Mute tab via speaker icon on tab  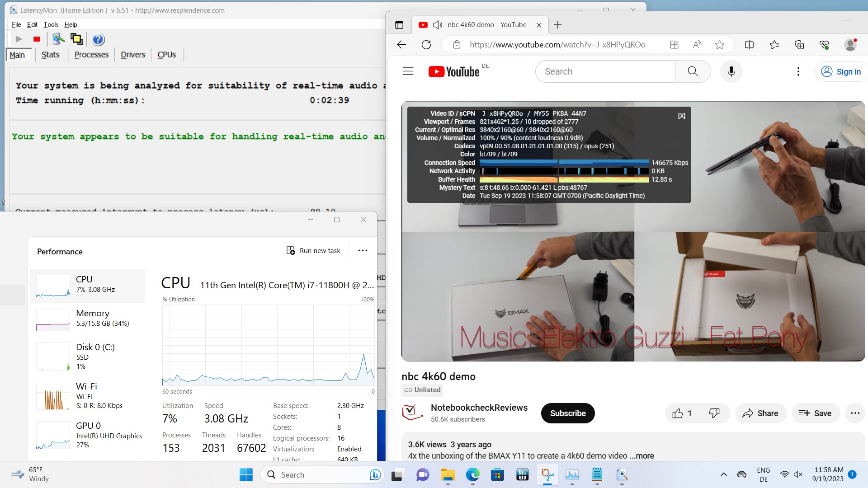click(x=437, y=25)
